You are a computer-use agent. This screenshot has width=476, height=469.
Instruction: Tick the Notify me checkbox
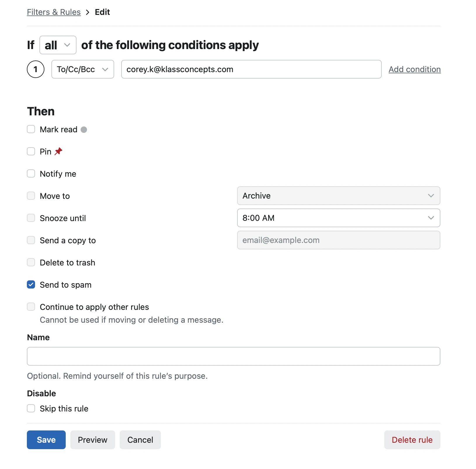click(x=31, y=174)
